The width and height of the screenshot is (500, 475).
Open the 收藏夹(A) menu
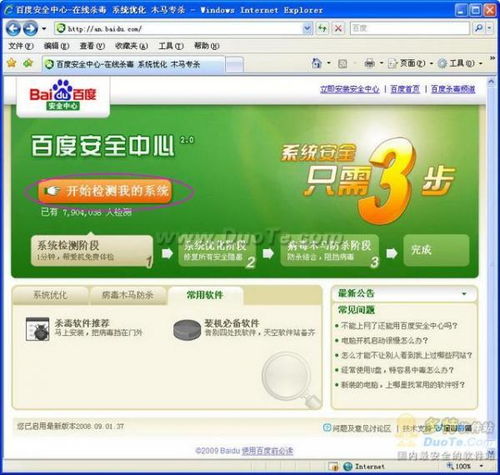[x=131, y=46]
